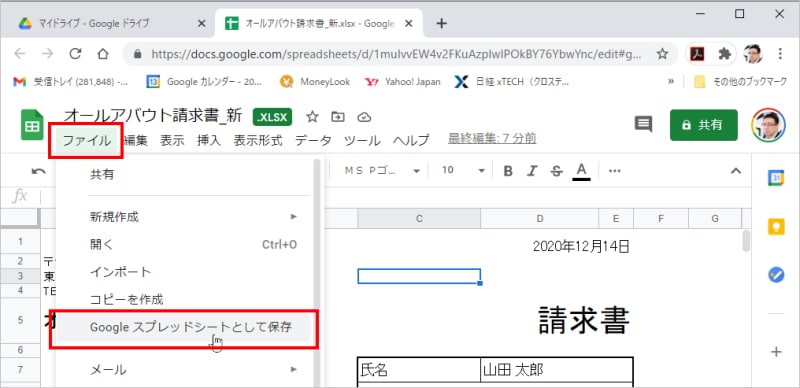Click the undo arrow icon in toolbar
The width and height of the screenshot is (800, 388).
[x=38, y=171]
